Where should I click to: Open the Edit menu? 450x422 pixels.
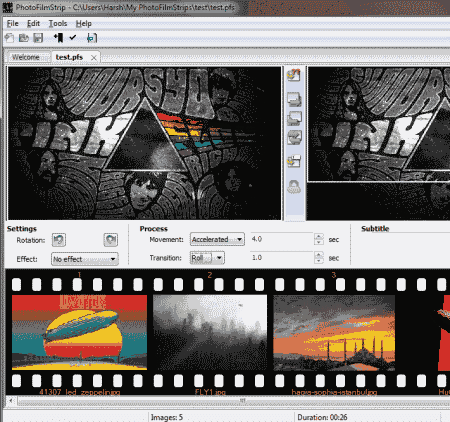tap(33, 23)
